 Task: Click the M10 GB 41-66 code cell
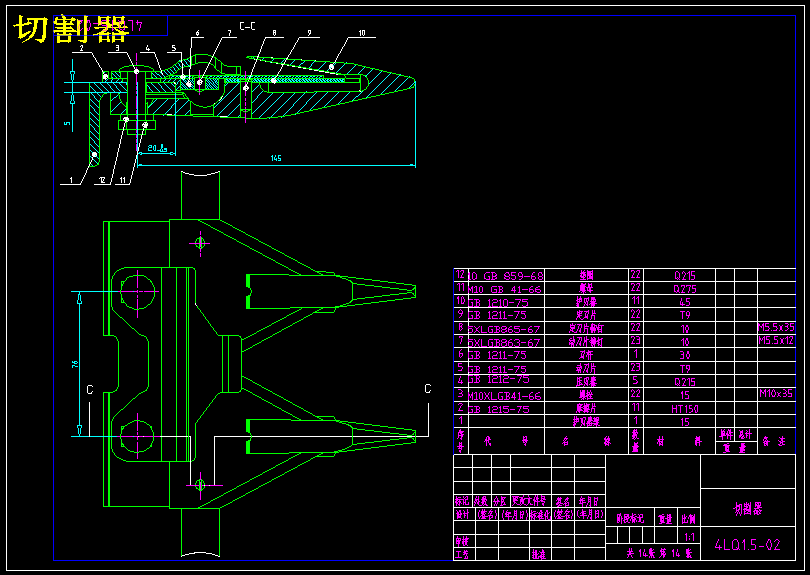505,289
